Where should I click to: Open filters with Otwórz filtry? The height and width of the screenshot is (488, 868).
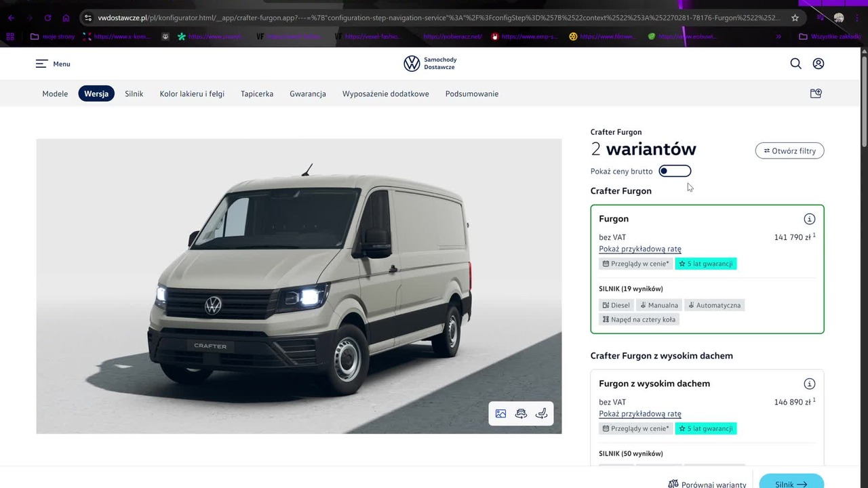click(x=789, y=150)
